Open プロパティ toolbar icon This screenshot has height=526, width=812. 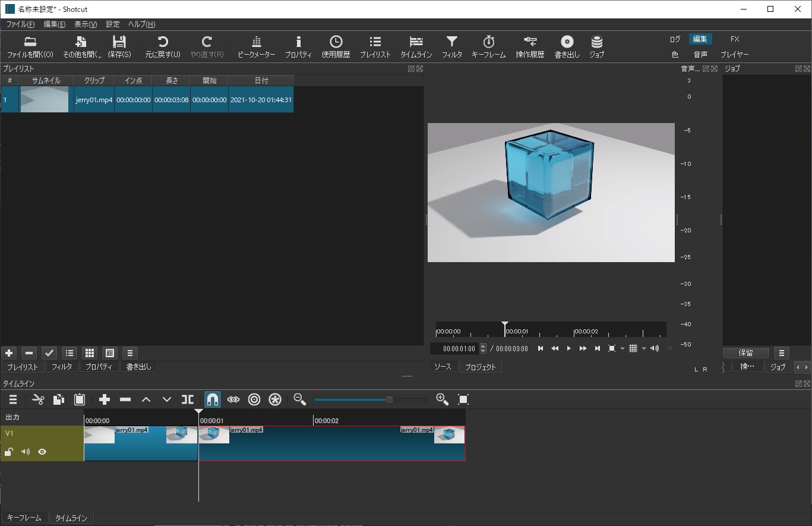(298, 47)
